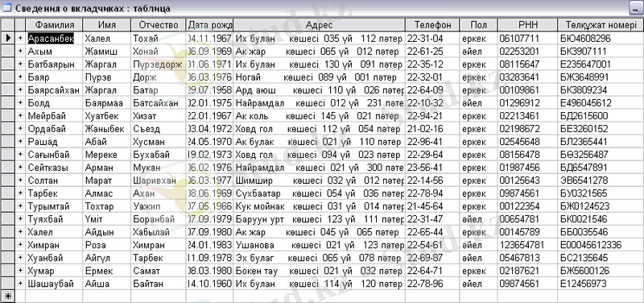644x303 pixels.
Task: Minimize the table window
Action: coord(634,8)
